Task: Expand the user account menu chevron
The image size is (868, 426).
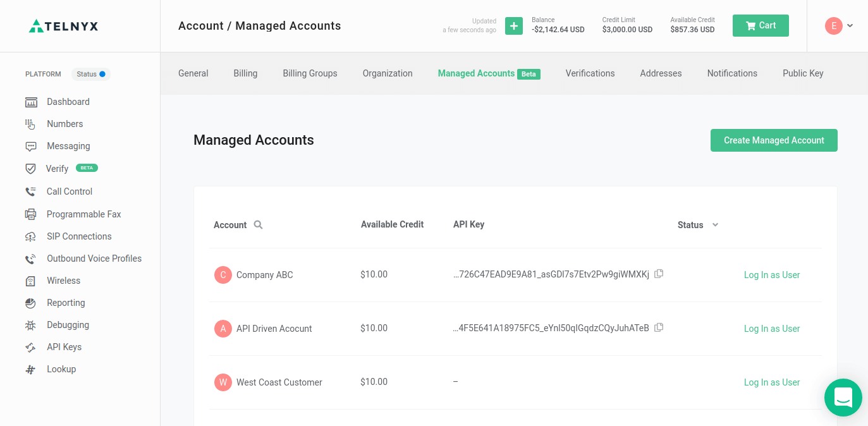Action: coord(850,26)
